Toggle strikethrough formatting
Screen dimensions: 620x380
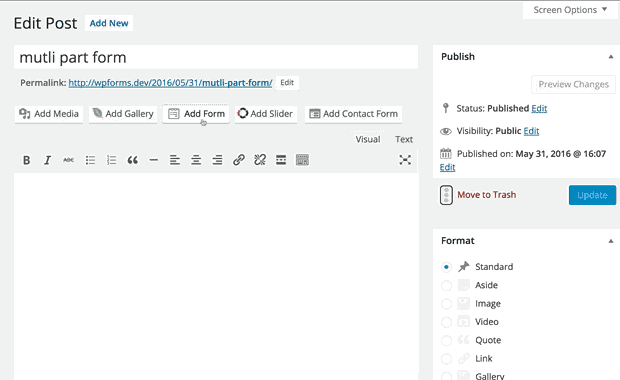tap(68, 160)
